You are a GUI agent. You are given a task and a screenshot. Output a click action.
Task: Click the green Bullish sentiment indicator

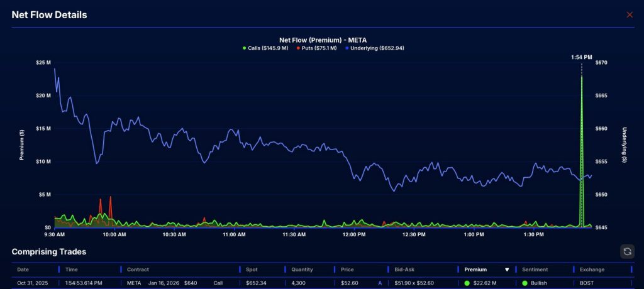[525, 283]
